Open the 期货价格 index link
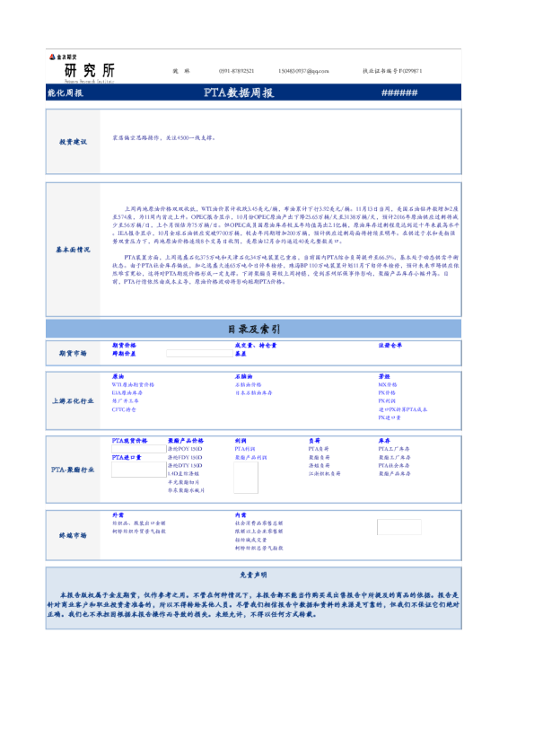 click(125, 345)
